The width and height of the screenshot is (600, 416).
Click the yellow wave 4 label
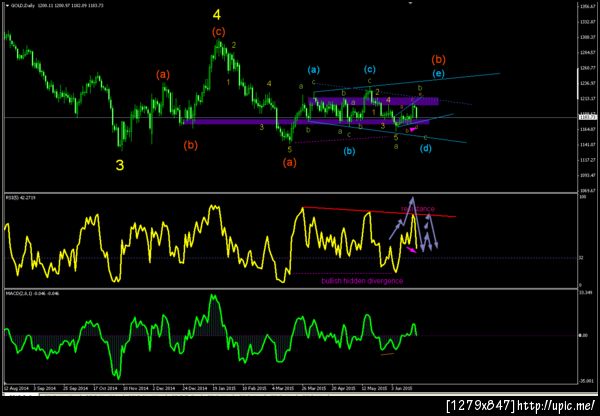click(217, 15)
